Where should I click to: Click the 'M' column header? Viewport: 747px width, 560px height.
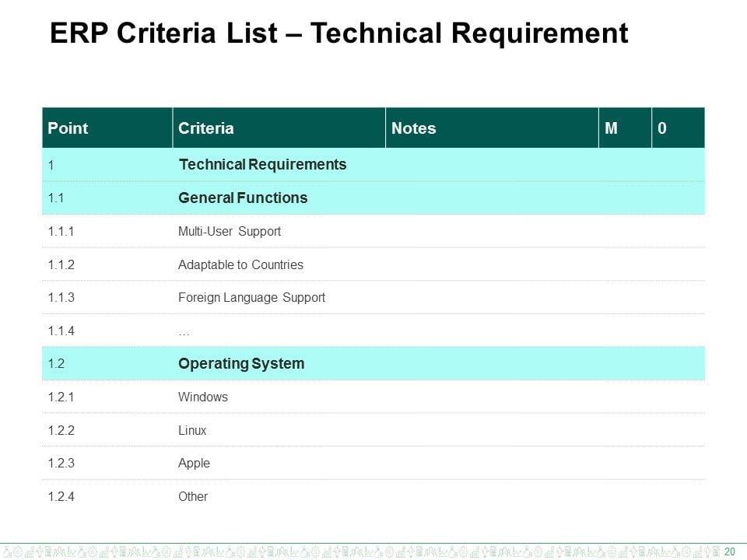tap(612, 128)
